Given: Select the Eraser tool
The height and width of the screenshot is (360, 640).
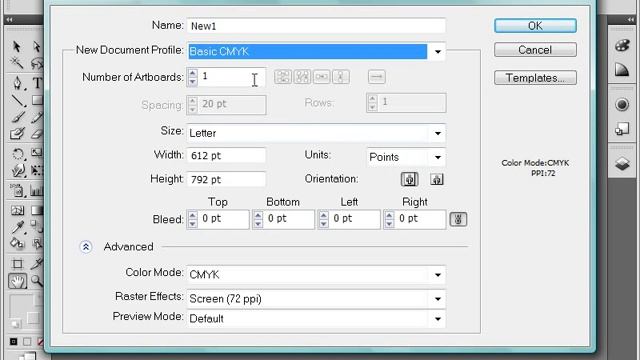Looking at the screenshot, I should (x=37, y=133).
